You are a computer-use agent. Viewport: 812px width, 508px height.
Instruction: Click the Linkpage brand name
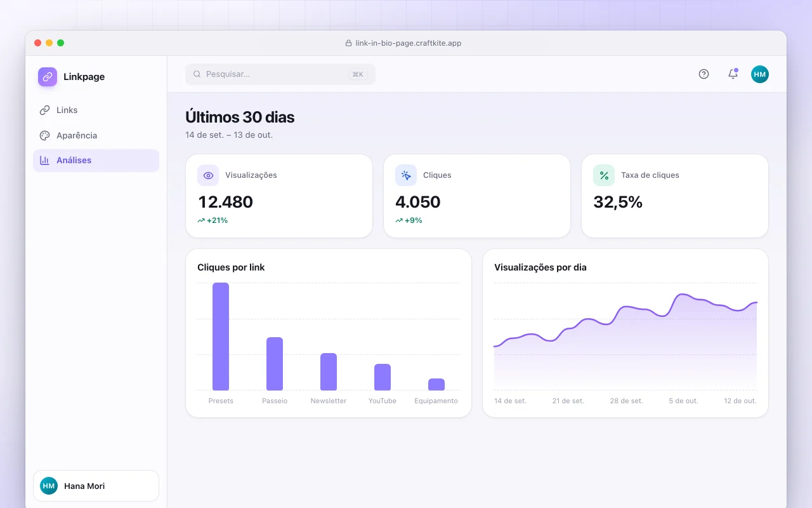(x=84, y=77)
